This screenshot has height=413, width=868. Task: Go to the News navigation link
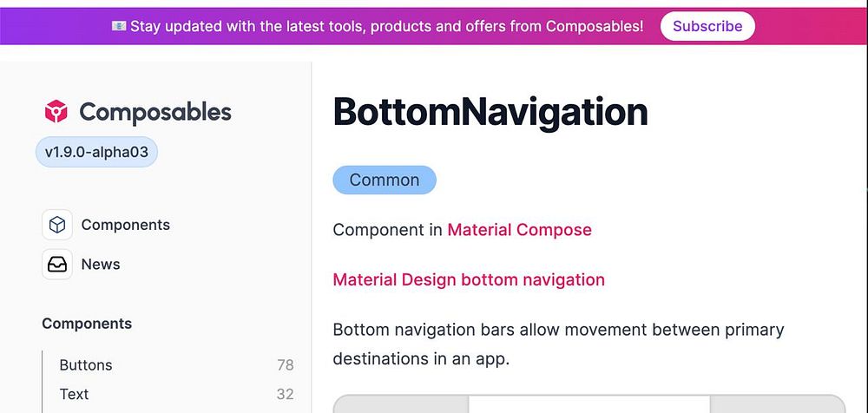click(101, 265)
